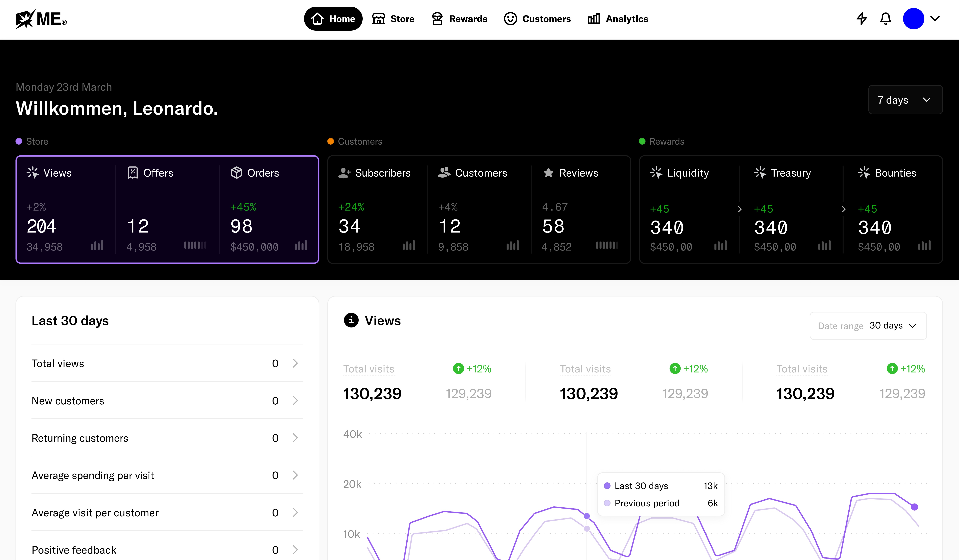Click the highlighted purple chart marker

(587, 516)
